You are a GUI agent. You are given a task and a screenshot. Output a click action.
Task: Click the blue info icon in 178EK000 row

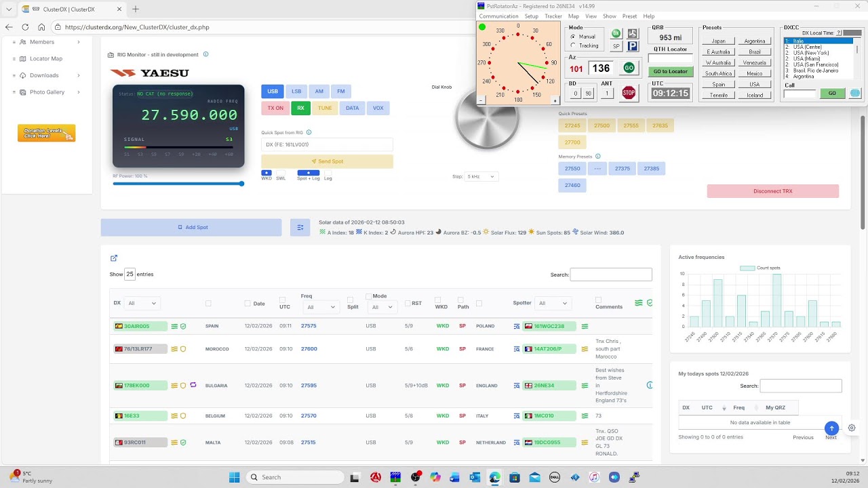tap(650, 385)
